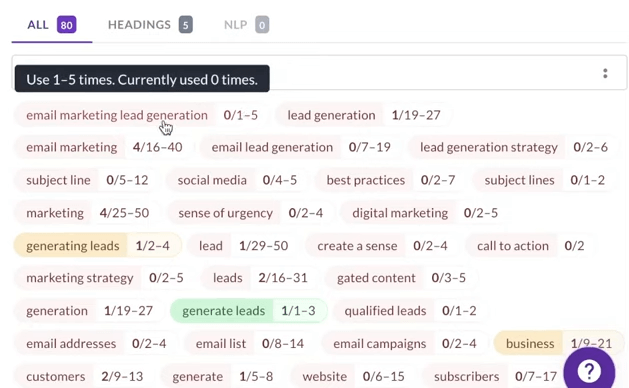Choose the 'social media' keyword chip
629x388 pixels.
click(237, 180)
